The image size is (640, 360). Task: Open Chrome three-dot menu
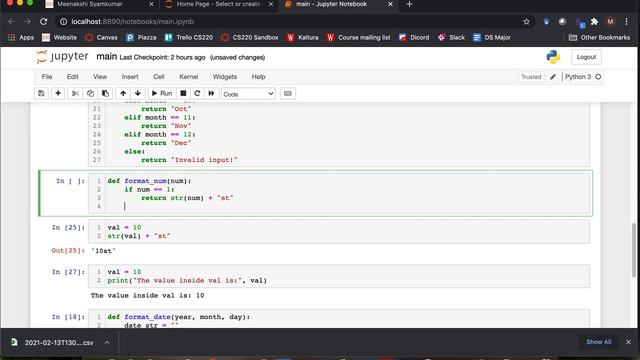point(626,22)
